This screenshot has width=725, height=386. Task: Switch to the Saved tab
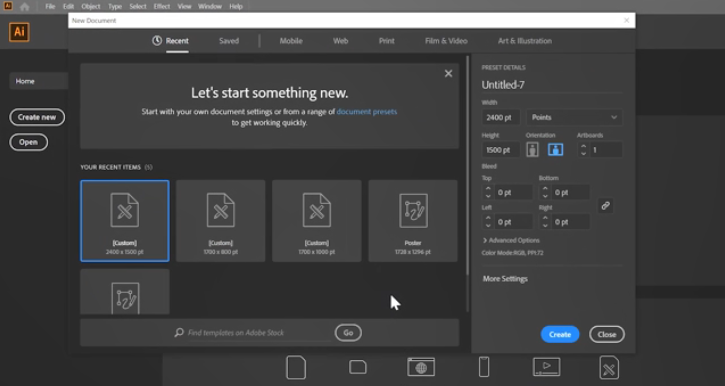(x=229, y=41)
